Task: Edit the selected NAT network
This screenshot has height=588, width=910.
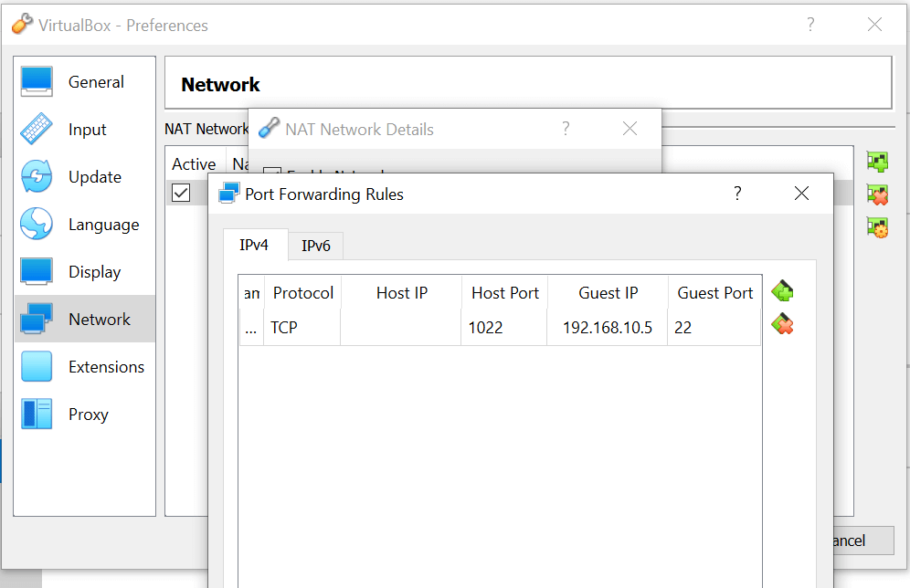Action: pos(877,227)
